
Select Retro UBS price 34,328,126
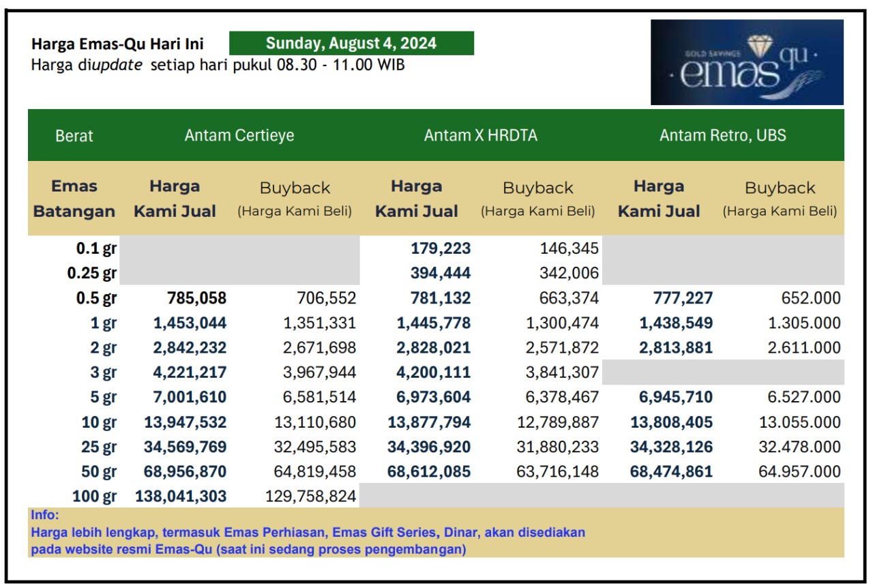[x=672, y=447]
